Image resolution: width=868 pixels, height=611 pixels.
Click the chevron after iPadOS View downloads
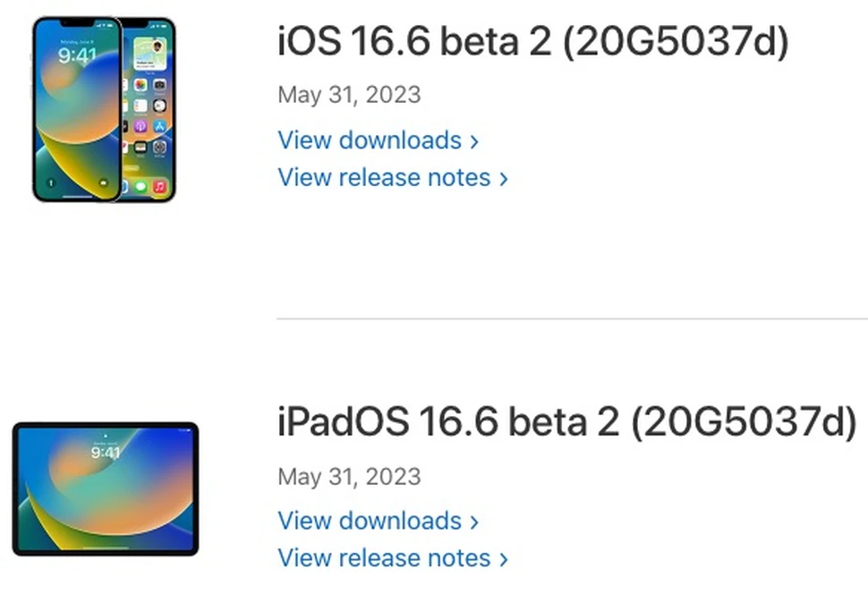coord(474,522)
